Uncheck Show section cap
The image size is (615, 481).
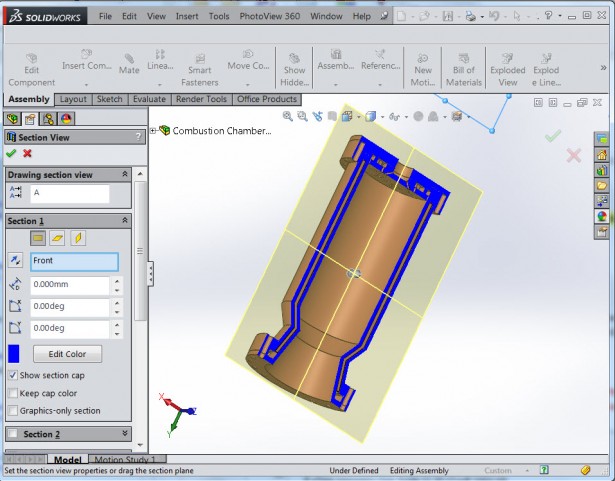tap(13, 374)
